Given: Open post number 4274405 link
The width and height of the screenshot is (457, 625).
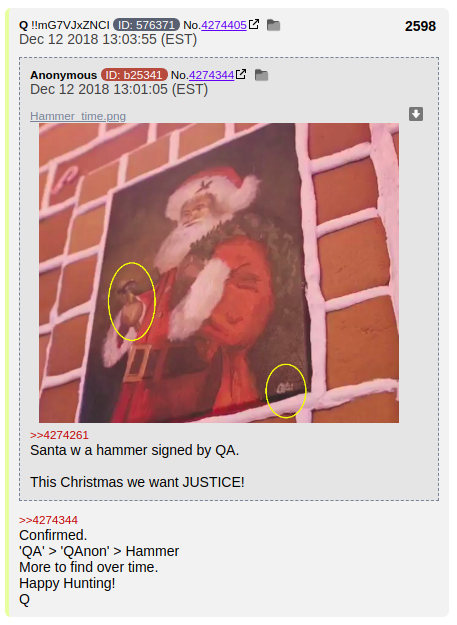Looking at the screenshot, I should click(x=224, y=25).
